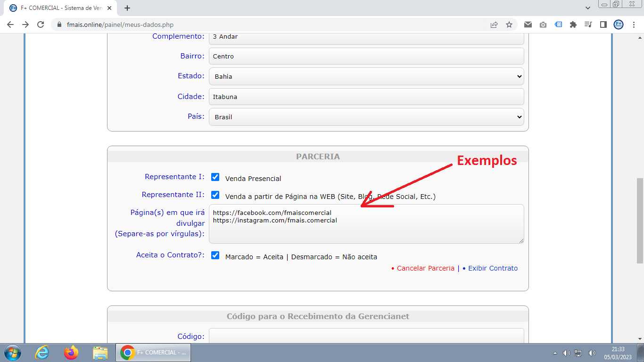The width and height of the screenshot is (644, 362).
Task: Open the País dropdown showing Brasil
Action: 366,117
